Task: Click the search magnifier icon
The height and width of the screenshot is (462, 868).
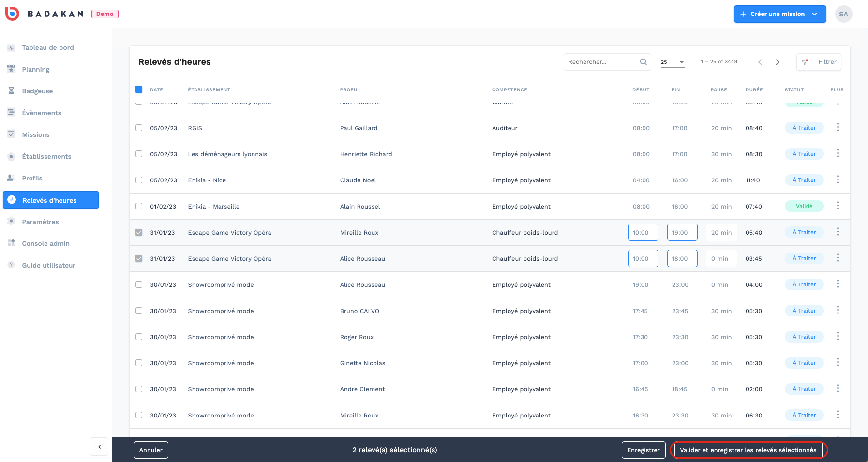Action: [643, 62]
